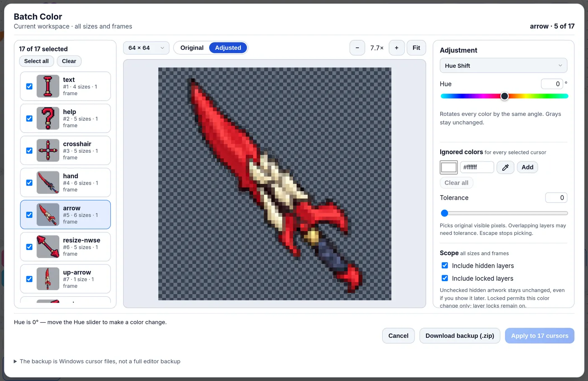Click the text cursor thumbnail
588x381 pixels.
click(48, 86)
